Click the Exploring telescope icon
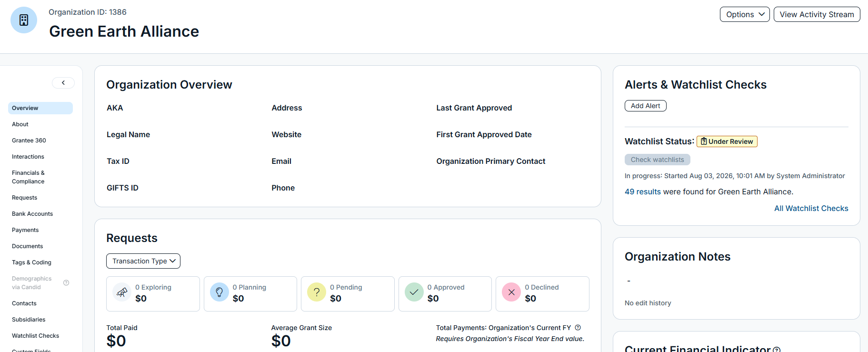The image size is (868, 352). pyautogui.click(x=122, y=292)
